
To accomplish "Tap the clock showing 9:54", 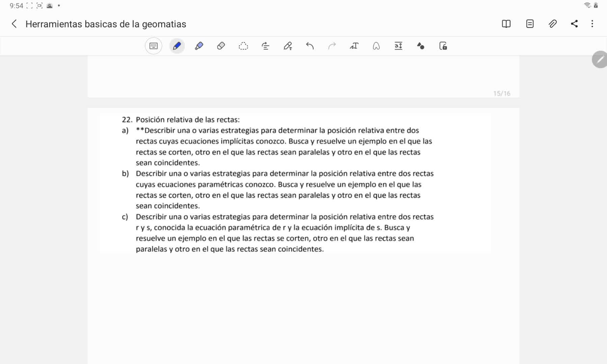I will point(16,6).
